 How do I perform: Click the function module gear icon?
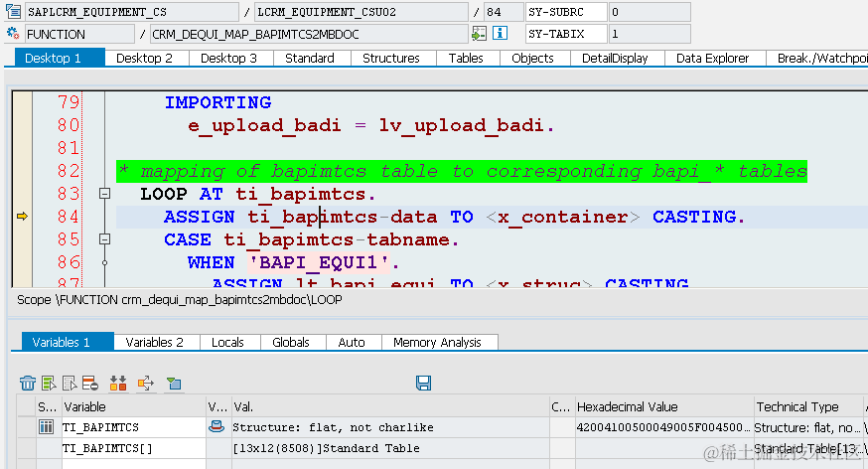pyautogui.click(x=13, y=34)
